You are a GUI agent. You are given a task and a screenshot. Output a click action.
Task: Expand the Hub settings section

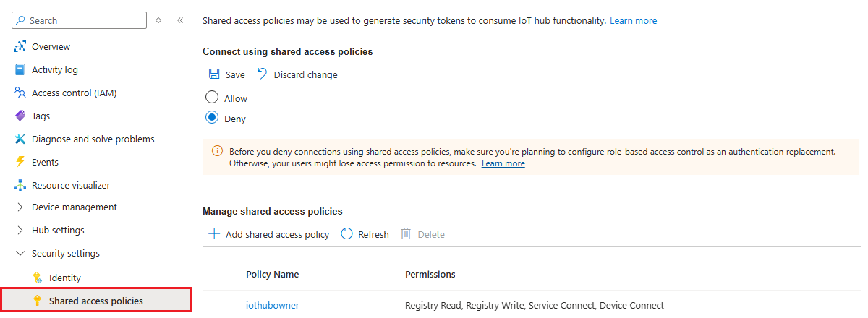pos(20,231)
